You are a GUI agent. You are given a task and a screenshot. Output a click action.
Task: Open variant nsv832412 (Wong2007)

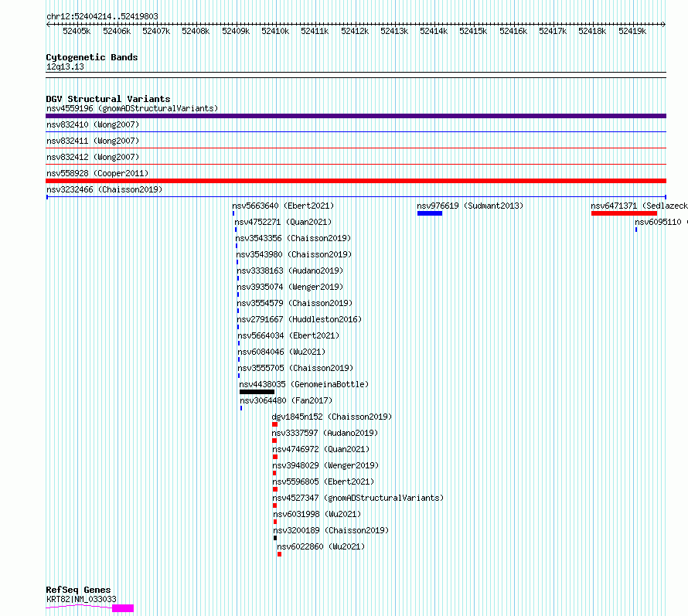coord(93,157)
